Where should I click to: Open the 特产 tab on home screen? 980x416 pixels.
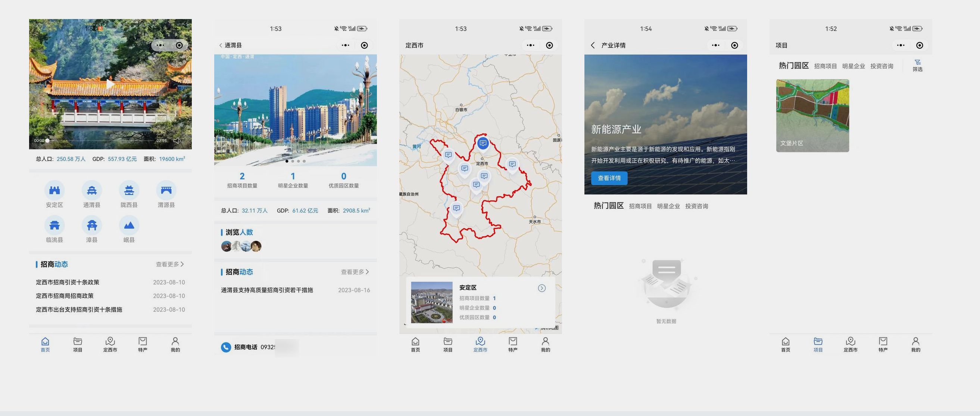pos(143,344)
